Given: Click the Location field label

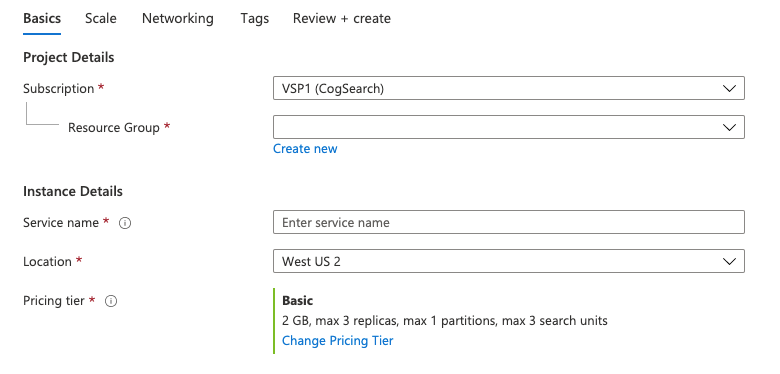Looking at the screenshot, I should coord(47,262).
